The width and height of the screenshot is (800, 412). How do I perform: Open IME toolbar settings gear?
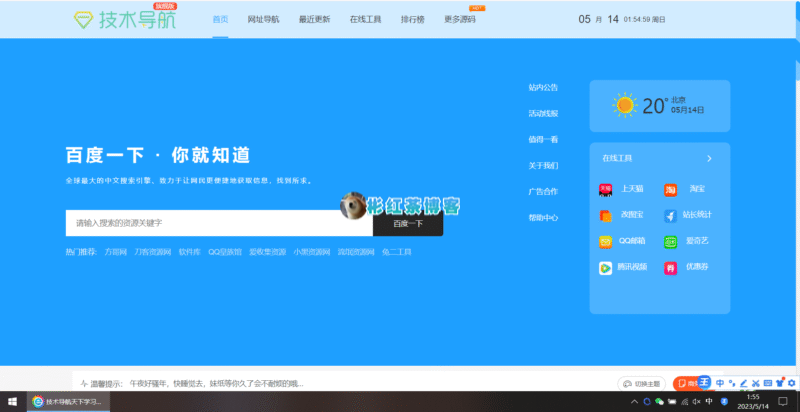(791, 383)
